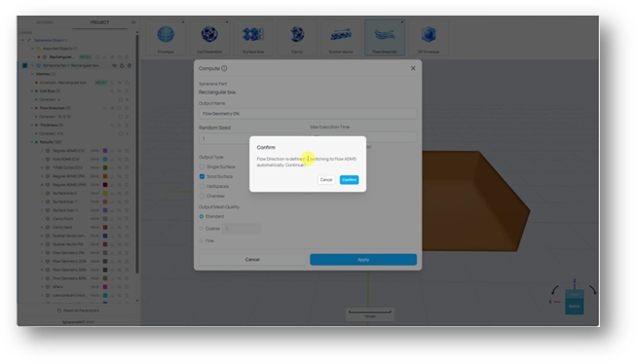
Task: Collapse the Imported Objects group
Action: (x=32, y=49)
